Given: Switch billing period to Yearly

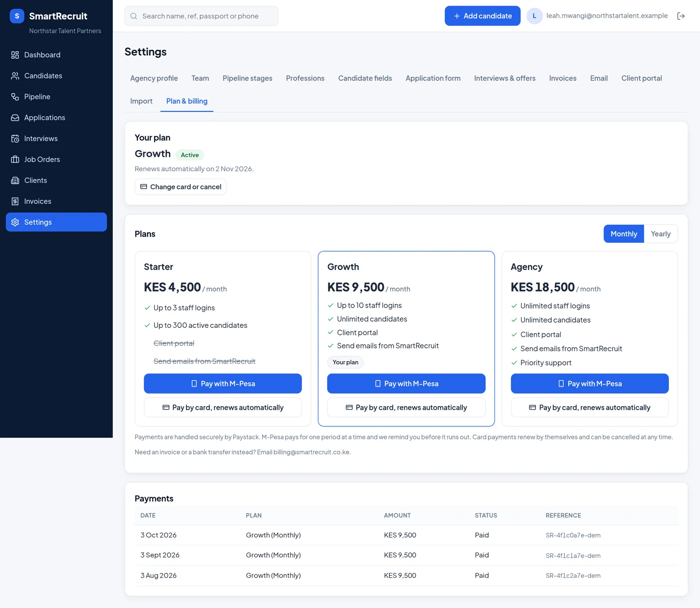Looking at the screenshot, I should coord(661,234).
